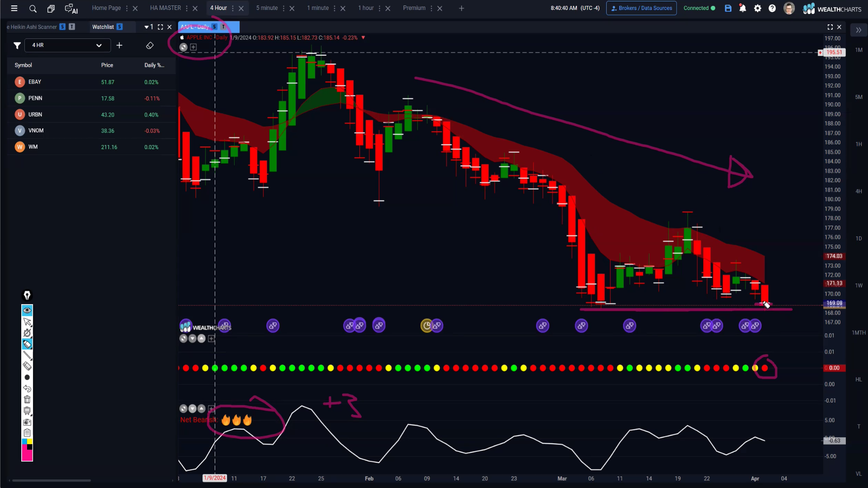Viewport: 868px width, 488px height.
Task: Toggle the dots indicator panel visibility icon
Action: tap(183, 338)
